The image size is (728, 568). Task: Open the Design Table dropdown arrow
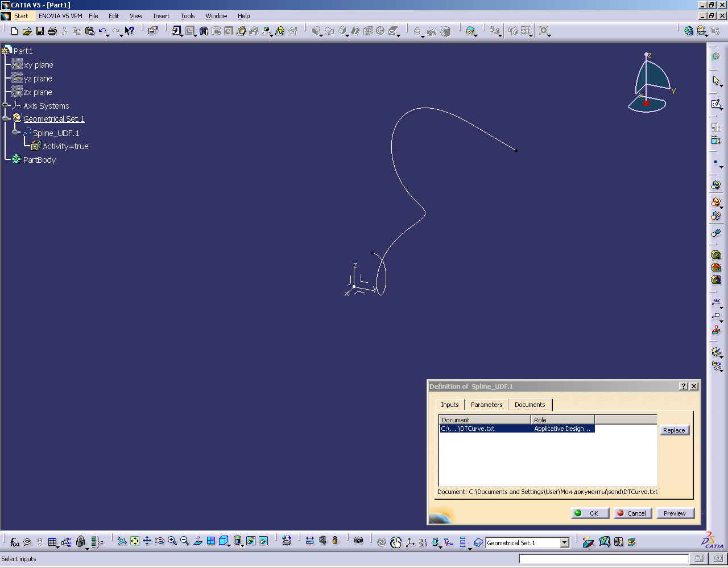click(58, 546)
